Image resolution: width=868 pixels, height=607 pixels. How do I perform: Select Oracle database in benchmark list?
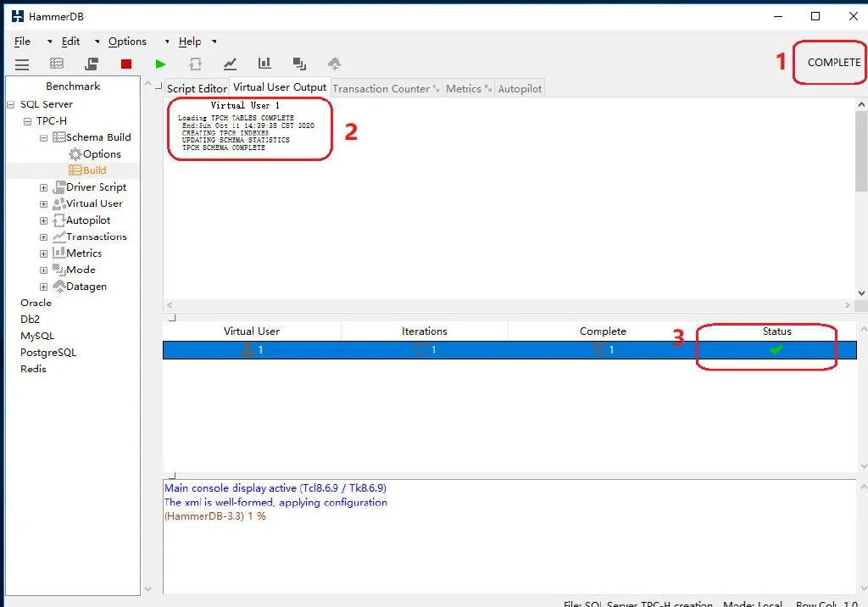pos(36,303)
